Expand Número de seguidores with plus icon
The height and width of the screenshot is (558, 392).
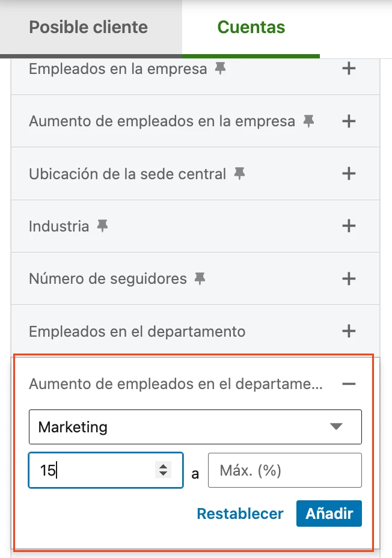click(349, 279)
